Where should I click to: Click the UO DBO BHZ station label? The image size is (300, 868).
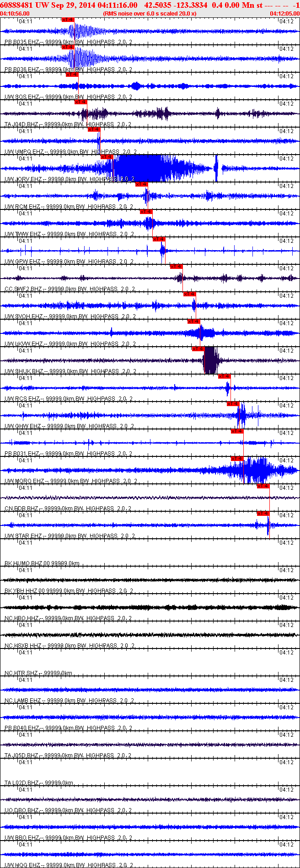(69, 810)
